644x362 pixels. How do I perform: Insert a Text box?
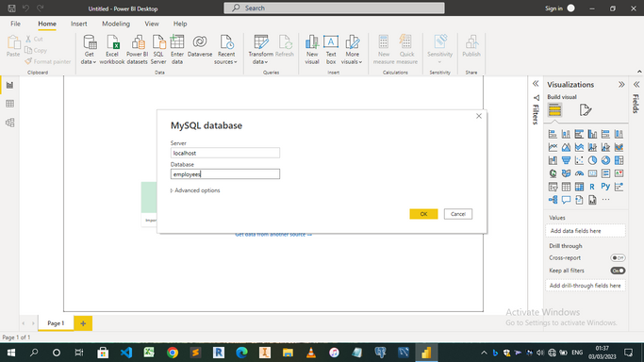[x=331, y=50]
